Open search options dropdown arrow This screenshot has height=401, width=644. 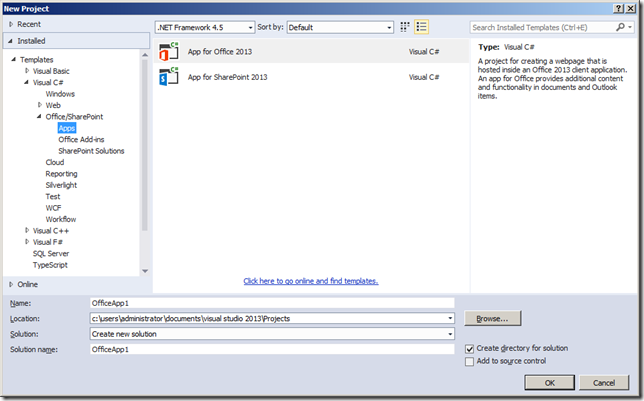[x=630, y=27]
